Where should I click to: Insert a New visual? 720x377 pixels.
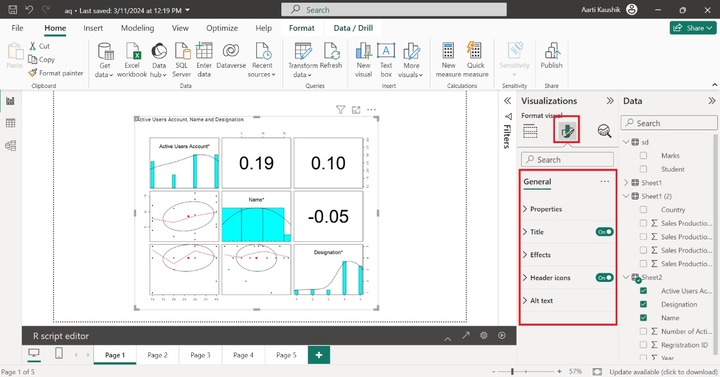tap(363, 60)
